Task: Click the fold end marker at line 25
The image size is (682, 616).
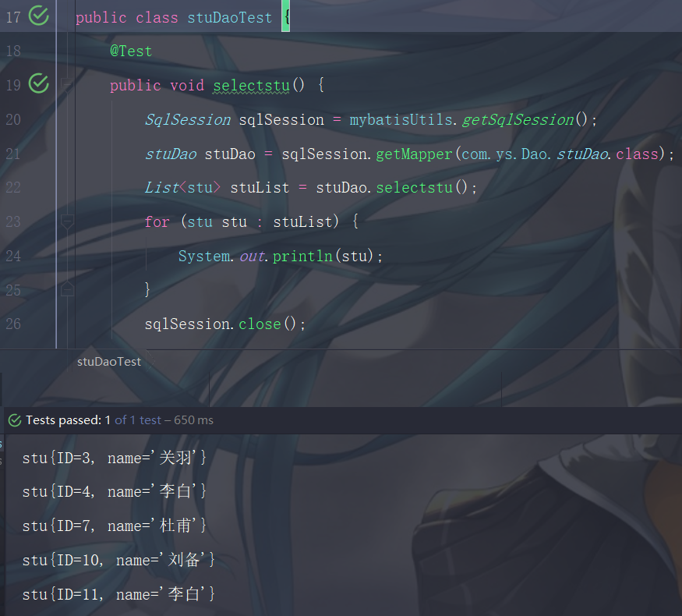Action: click(x=67, y=289)
